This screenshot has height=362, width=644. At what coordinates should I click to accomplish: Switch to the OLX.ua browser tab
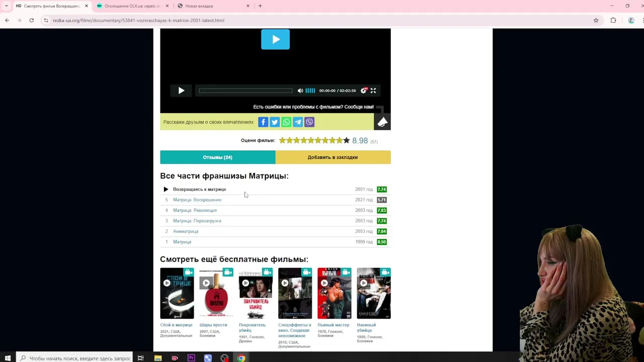pos(132,6)
